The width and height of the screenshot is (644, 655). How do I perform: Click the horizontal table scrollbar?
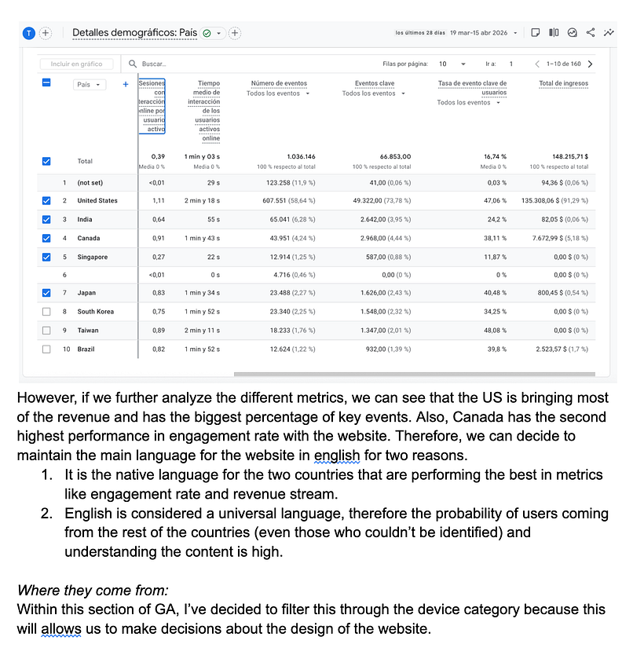pyautogui.click(x=415, y=374)
